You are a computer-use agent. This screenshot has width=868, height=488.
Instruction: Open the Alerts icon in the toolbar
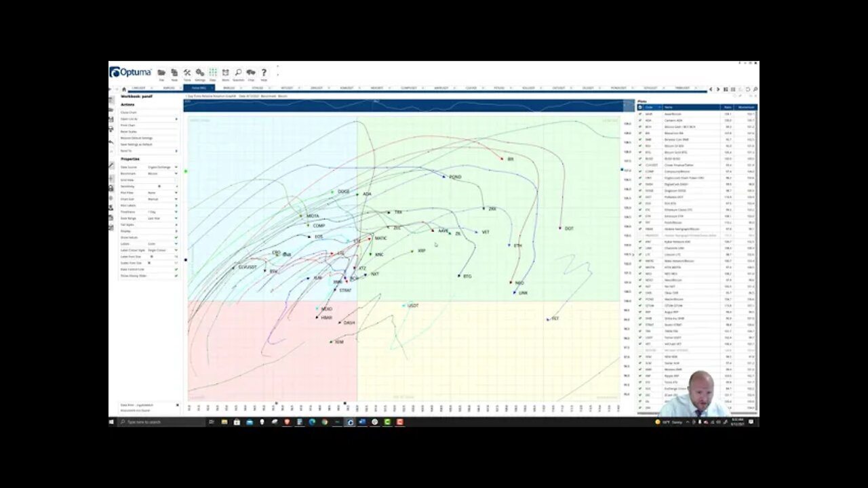click(x=225, y=73)
